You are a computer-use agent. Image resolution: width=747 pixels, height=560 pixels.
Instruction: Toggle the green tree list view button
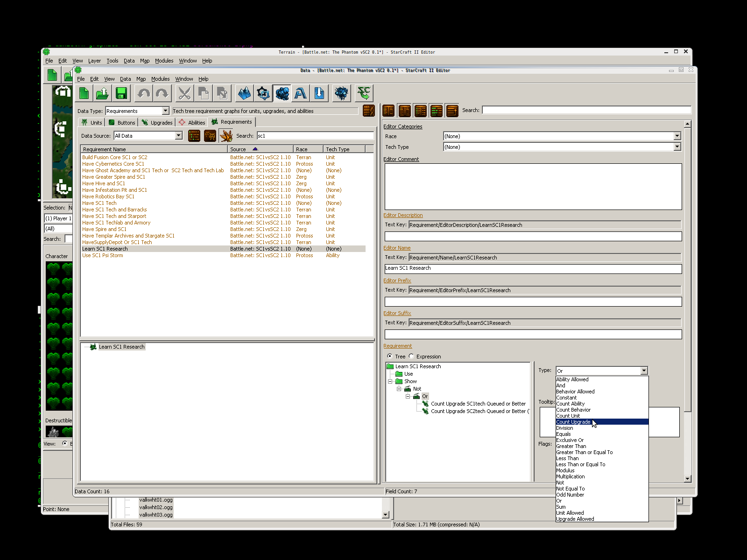pyautogui.click(x=194, y=136)
